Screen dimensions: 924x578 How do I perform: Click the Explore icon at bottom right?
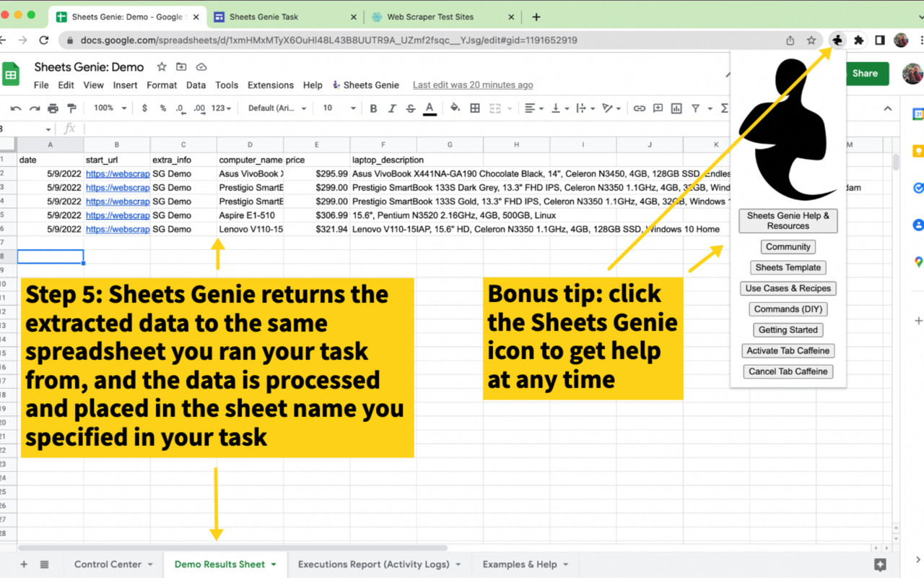click(879, 564)
